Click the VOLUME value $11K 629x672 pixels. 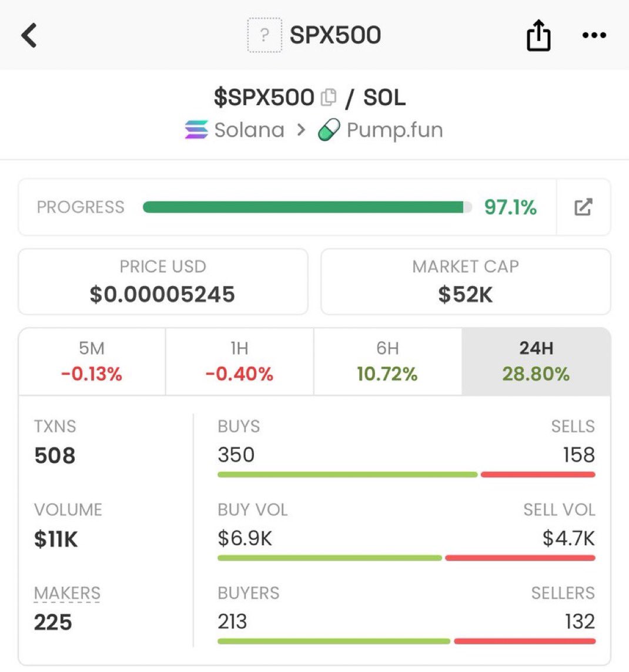point(56,539)
